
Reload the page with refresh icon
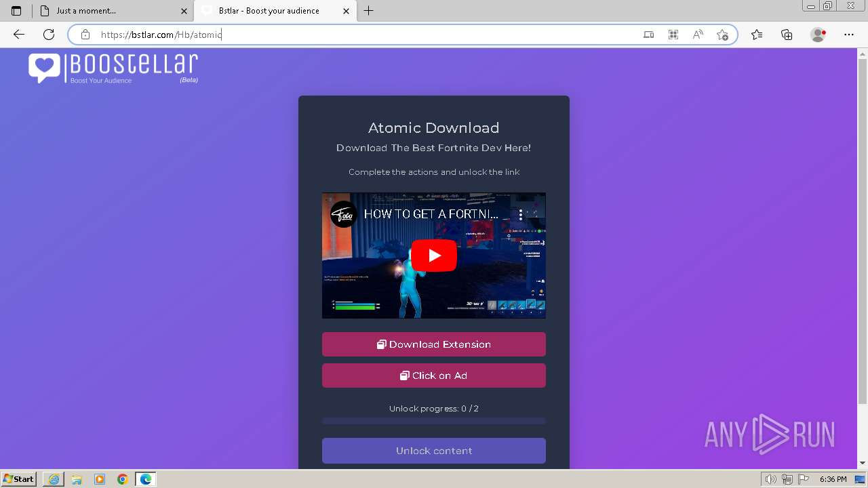tap(49, 35)
